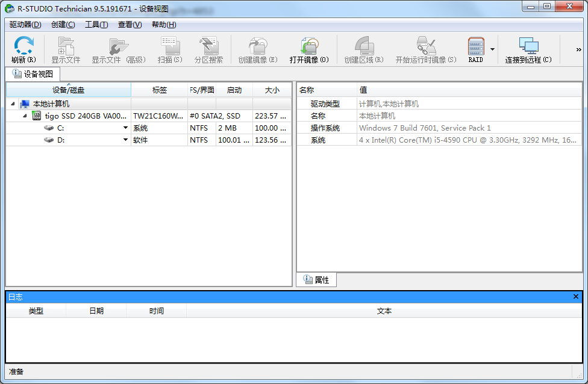Click the 分区搜索 (Partition Search) toolbar icon

coord(208,49)
